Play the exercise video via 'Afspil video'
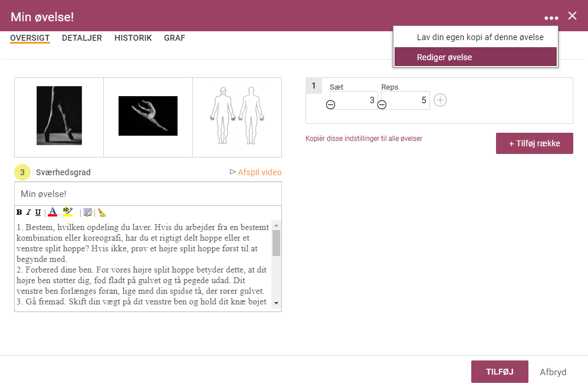This screenshot has width=588, height=387. tap(256, 172)
